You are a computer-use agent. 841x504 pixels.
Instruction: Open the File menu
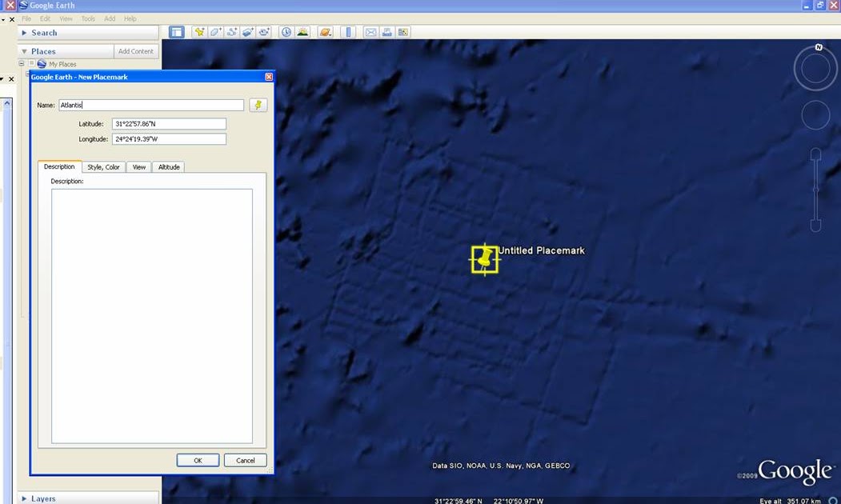(x=26, y=18)
